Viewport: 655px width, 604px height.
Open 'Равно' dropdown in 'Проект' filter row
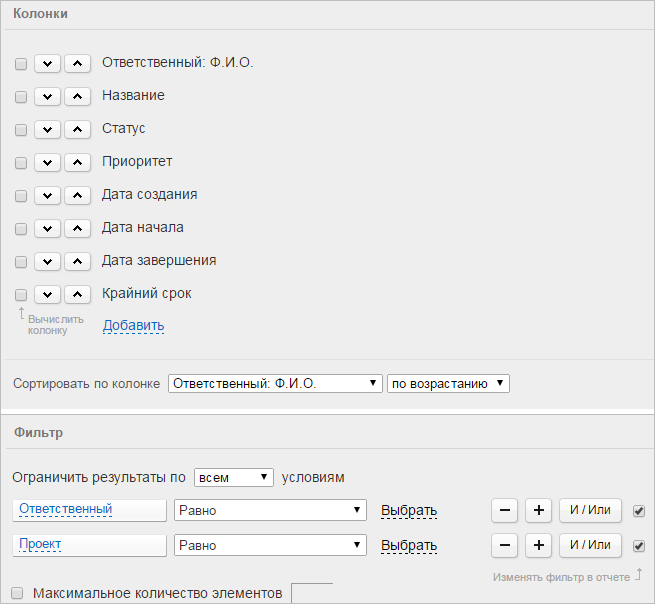pyautogui.click(x=270, y=545)
